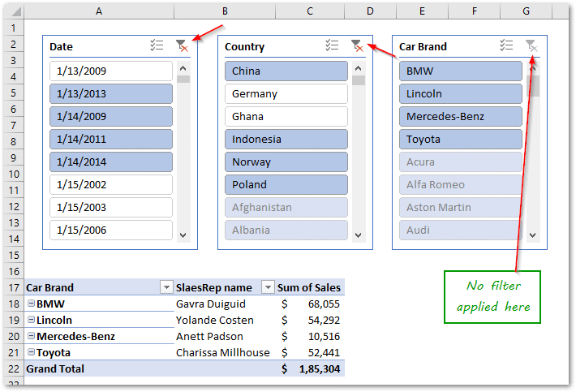Select column C header
This screenshot has height=392, width=576.
pos(310,11)
